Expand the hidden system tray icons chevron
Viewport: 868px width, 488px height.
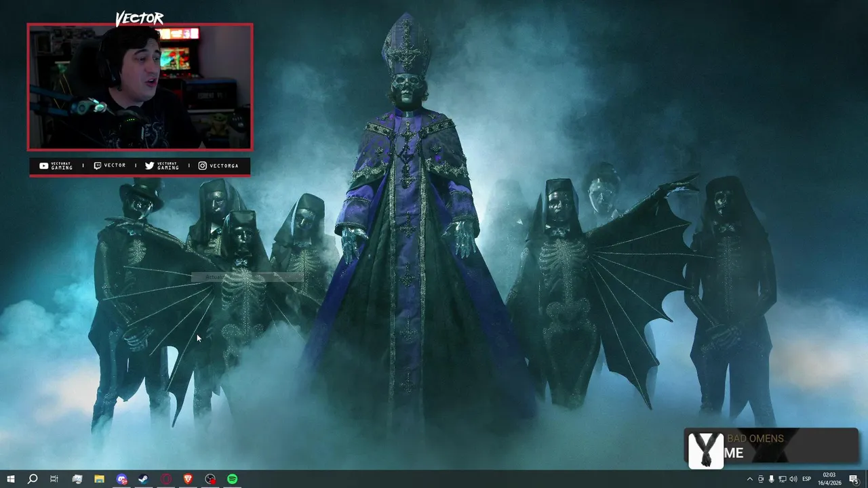tap(749, 479)
